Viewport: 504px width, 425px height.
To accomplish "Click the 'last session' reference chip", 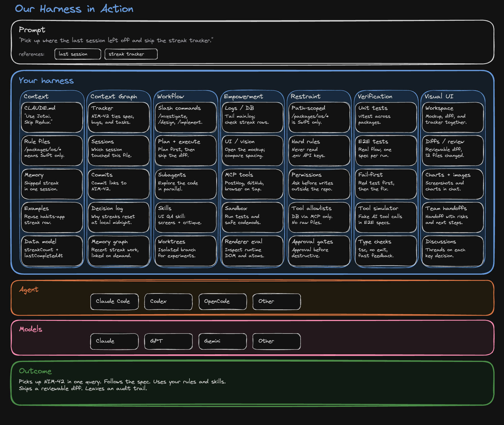I will [x=78, y=54].
